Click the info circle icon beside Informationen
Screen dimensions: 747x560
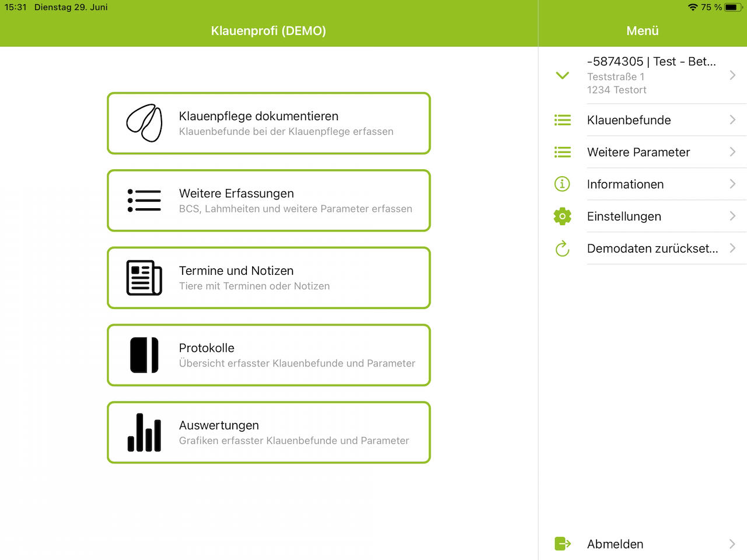[562, 184]
